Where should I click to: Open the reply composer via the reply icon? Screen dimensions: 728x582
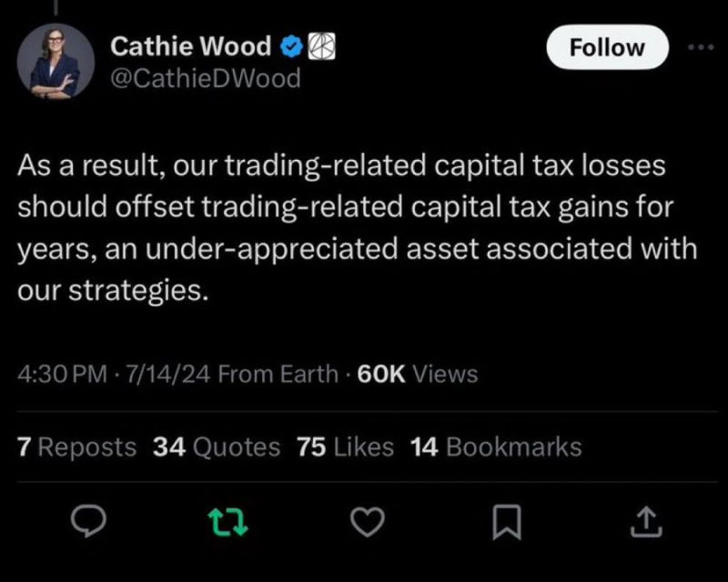pyautogui.click(x=89, y=522)
